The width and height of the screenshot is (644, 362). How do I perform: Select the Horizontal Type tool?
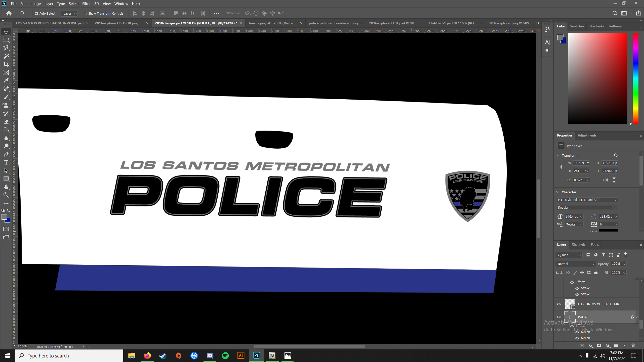click(6, 162)
